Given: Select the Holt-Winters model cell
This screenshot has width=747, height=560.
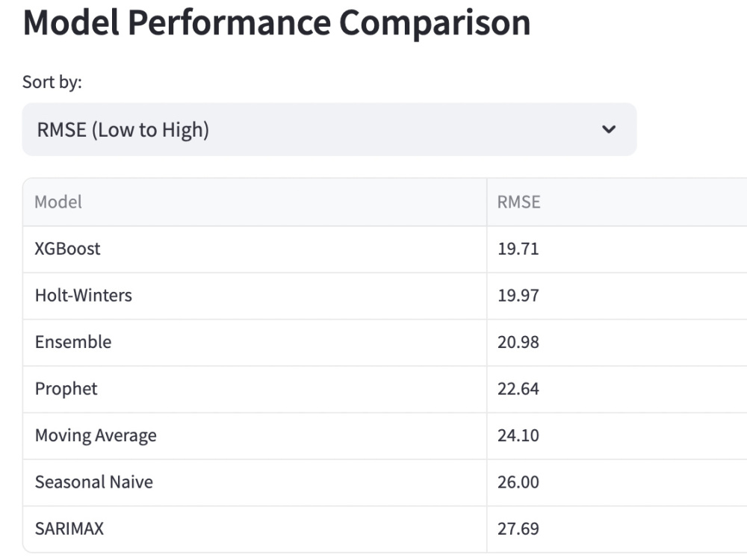Looking at the screenshot, I should 255,296.
